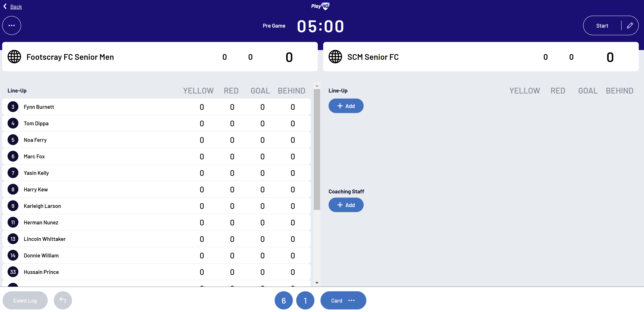Open the Event Log
This screenshot has height=312, width=644.
[25, 300]
